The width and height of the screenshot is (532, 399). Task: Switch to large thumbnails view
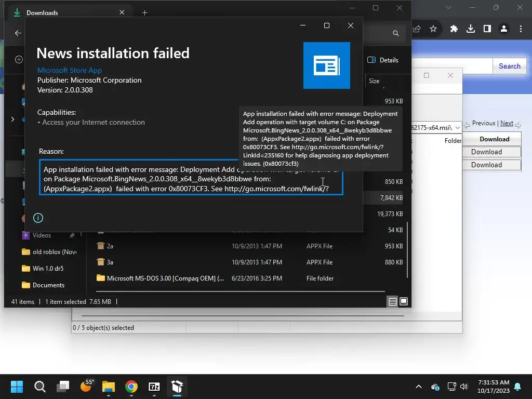click(x=403, y=301)
